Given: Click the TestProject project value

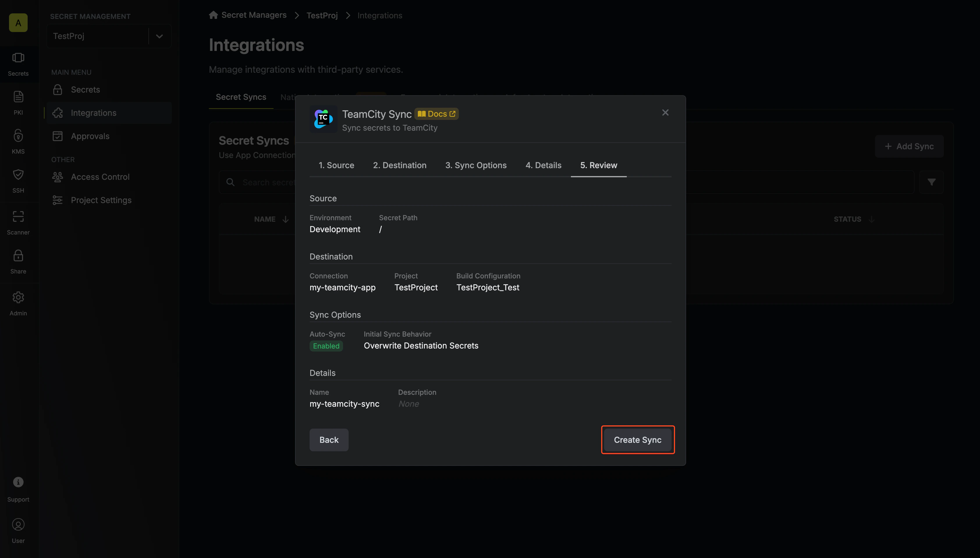Looking at the screenshot, I should click(416, 287).
